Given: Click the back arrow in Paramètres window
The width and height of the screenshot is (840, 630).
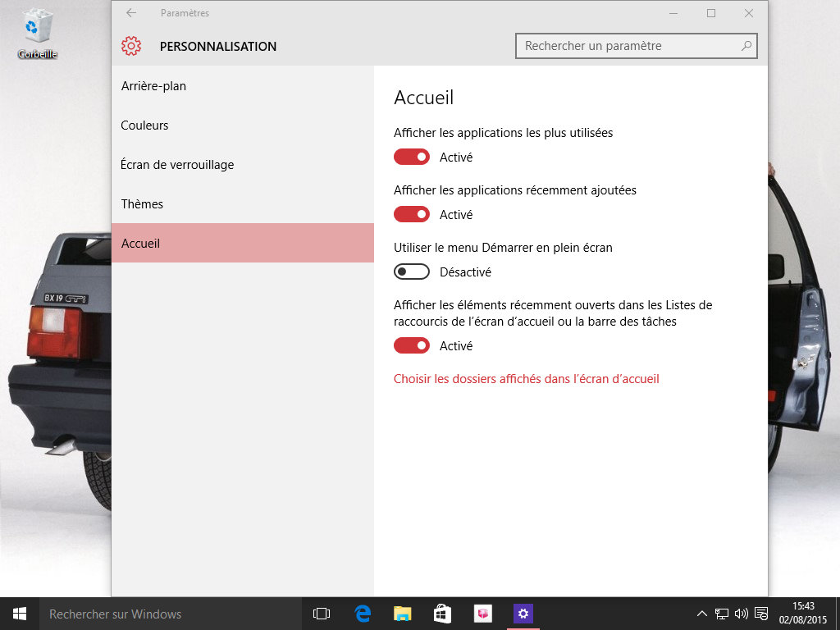Looking at the screenshot, I should tap(131, 13).
